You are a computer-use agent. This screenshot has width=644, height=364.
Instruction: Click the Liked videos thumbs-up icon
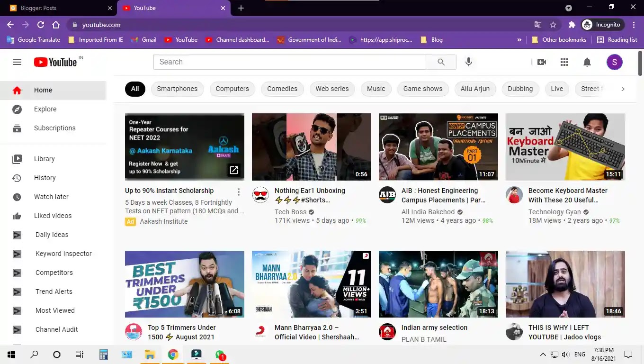click(x=17, y=216)
